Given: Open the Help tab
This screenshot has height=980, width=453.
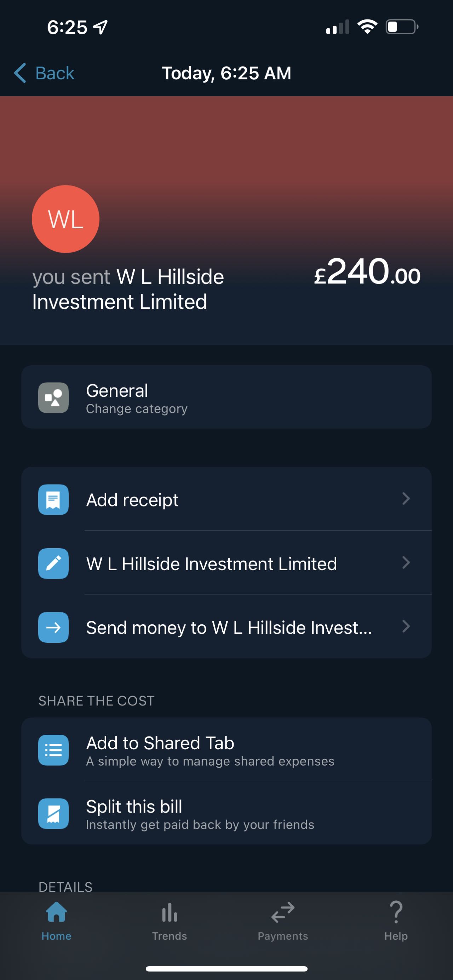Looking at the screenshot, I should [x=396, y=921].
